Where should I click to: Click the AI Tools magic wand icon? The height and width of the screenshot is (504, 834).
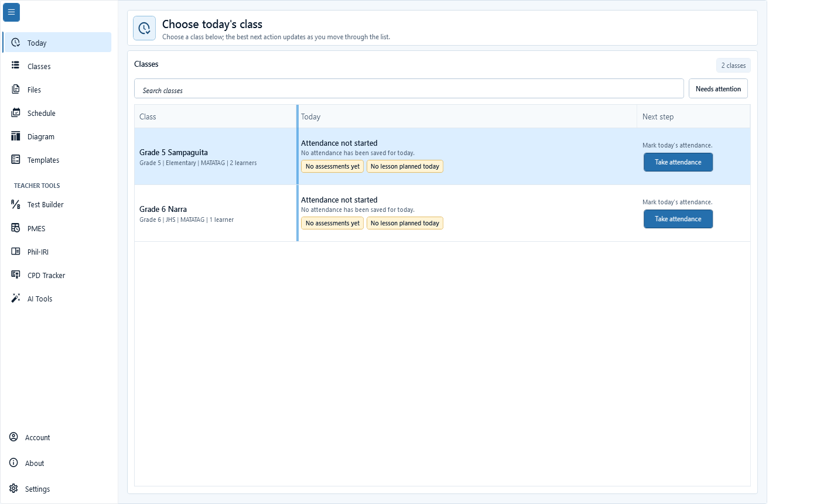pyautogui.click(x=16, y=298)
